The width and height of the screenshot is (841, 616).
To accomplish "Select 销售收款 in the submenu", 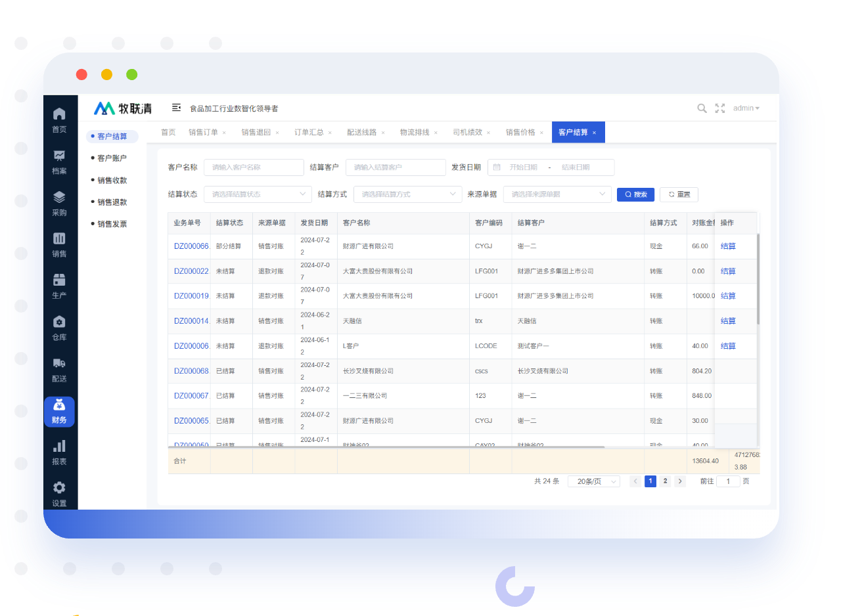I will (112, 181).
